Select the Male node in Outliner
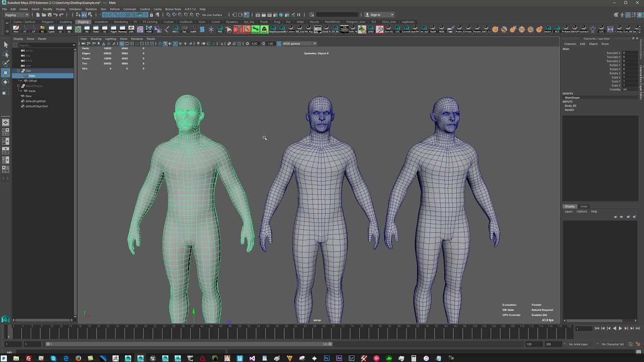The width and height of the screenshot is (644, 362). 32,76
